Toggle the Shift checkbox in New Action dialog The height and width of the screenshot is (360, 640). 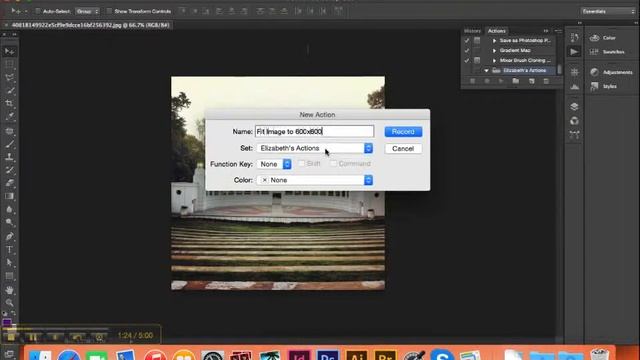[x=301, y=164]
